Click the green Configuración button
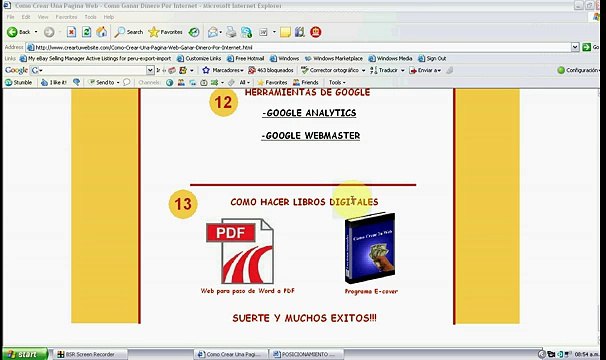Viewport: 606px width, 360px height. (578, 70)
